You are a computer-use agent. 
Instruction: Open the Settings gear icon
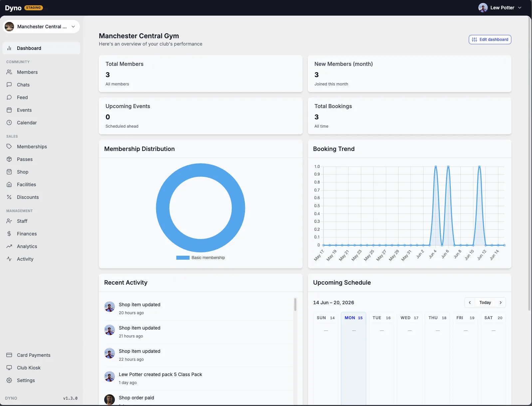click(x=9, y=380)
